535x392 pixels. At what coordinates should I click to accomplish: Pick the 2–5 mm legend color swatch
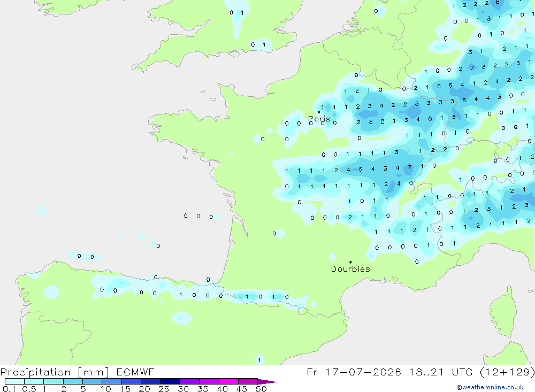[x=73, y=381]
